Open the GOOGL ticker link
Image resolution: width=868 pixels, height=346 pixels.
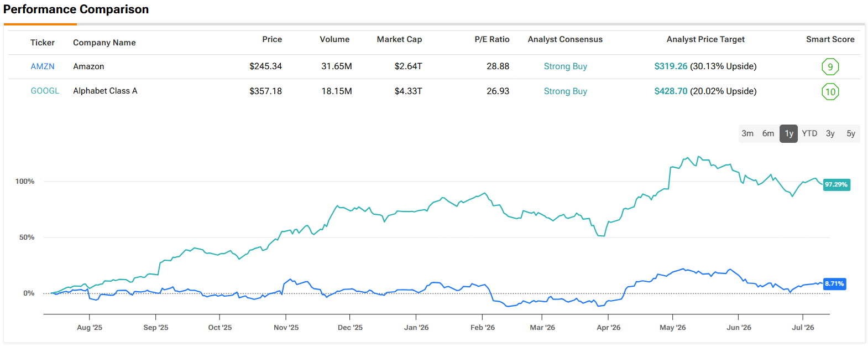click(x=45, y=91)
